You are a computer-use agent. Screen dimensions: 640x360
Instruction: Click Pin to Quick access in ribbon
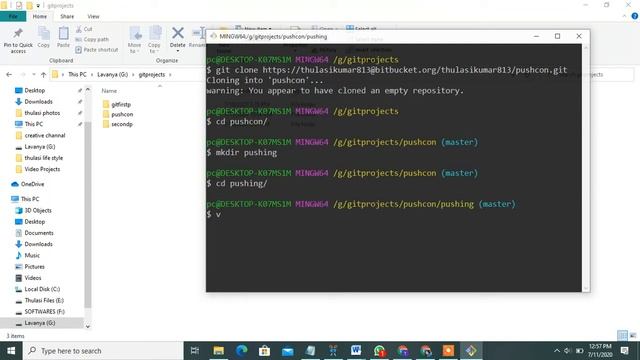point(18,40)
